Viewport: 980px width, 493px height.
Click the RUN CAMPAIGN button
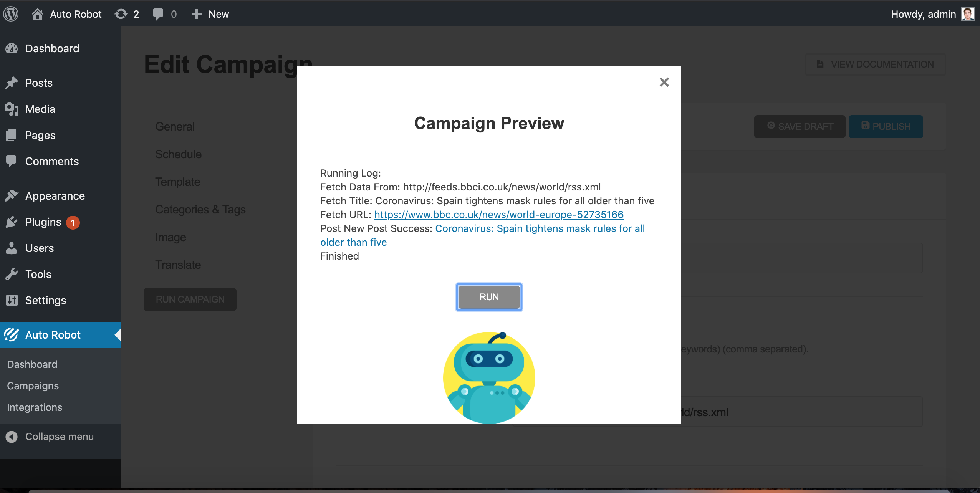pyautogui.click(x=190, y=299)
